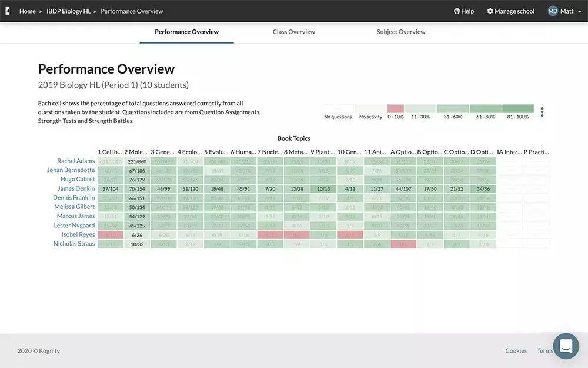Select the 81 - 100% legend swatch

point(518,108)
